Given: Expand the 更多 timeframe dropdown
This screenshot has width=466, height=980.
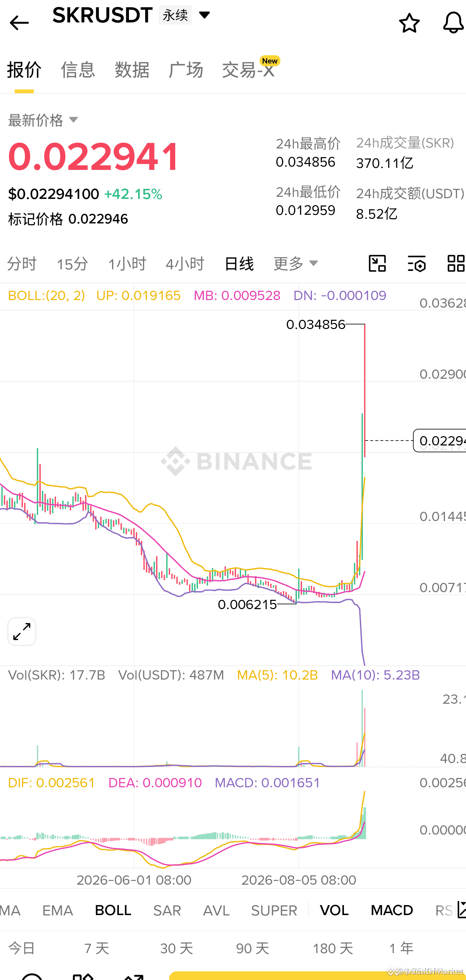Looking at the screenshot, I should 296,263.
